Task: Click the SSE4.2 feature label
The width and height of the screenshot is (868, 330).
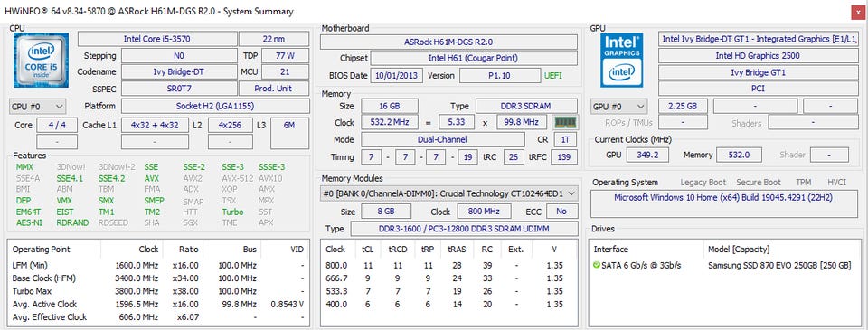Action: coord(112,178)
